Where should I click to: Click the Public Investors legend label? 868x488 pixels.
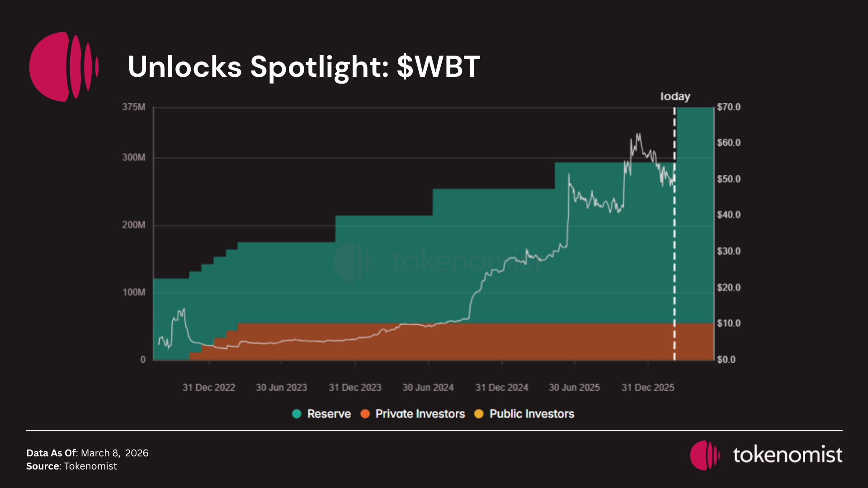532,414
